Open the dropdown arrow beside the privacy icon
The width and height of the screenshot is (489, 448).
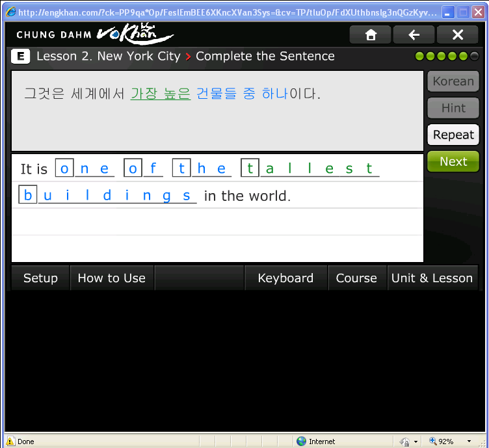coord(416,441)
